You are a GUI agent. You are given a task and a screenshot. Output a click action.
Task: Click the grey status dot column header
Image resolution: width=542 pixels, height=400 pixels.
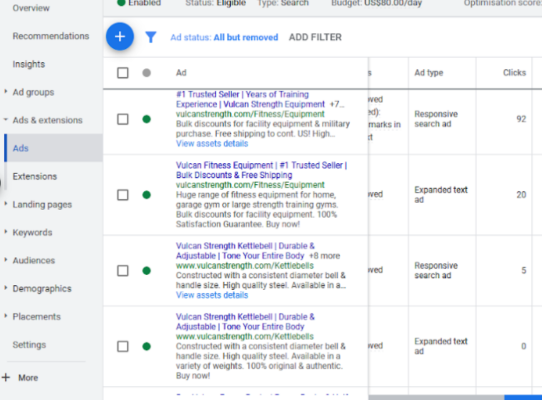147,73
